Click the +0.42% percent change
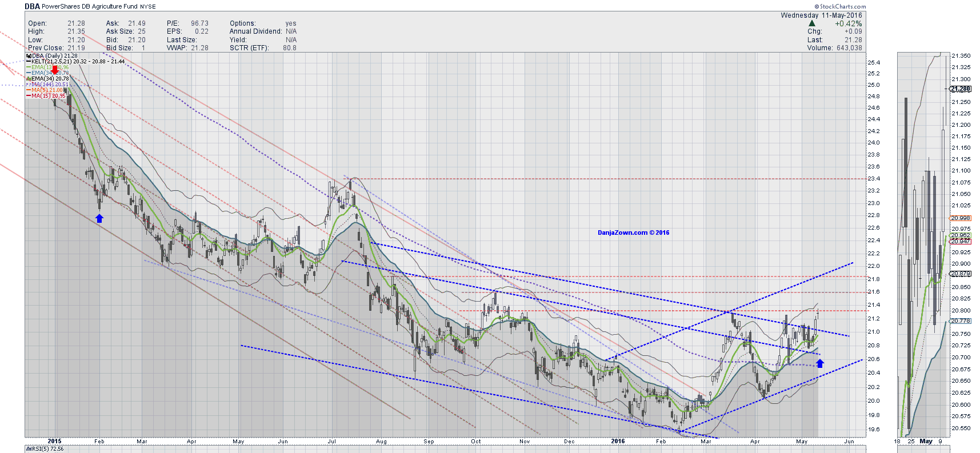980x453 pixels. pos(848,24)
